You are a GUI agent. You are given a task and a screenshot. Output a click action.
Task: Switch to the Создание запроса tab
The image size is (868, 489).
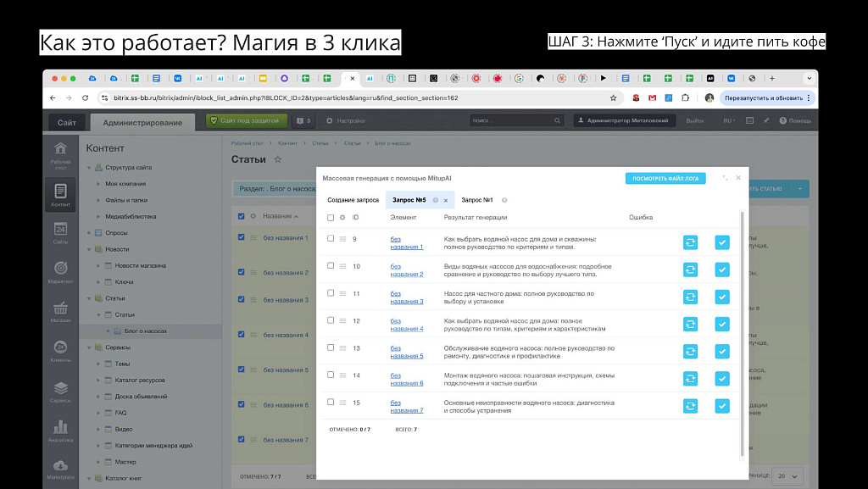pos(353,200)
